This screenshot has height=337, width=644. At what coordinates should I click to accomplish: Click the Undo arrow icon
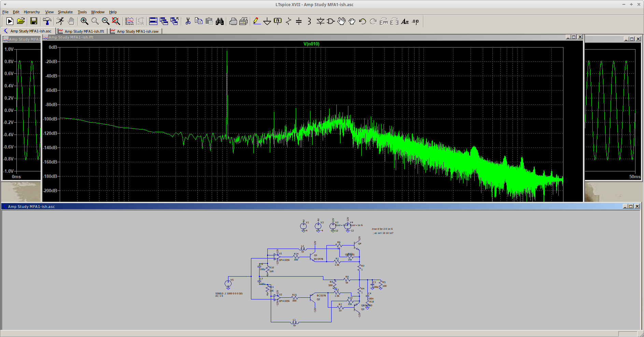click(x=363, y=22)
